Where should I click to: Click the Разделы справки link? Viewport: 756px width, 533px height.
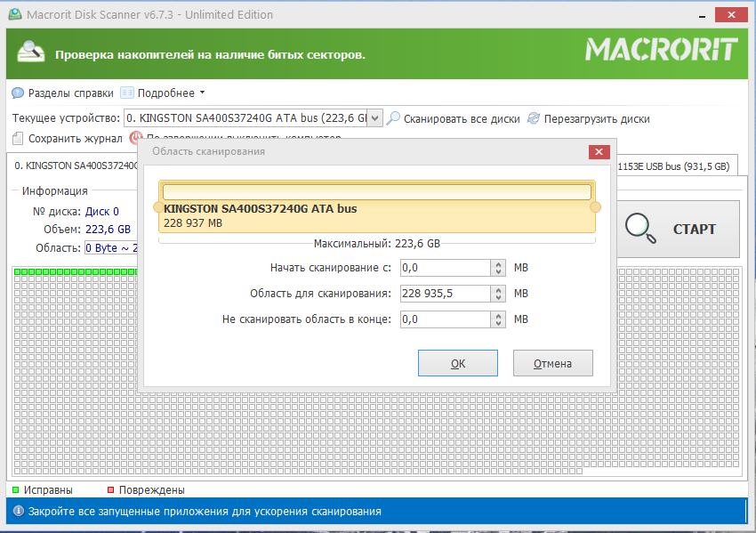(x=70, y=93)
